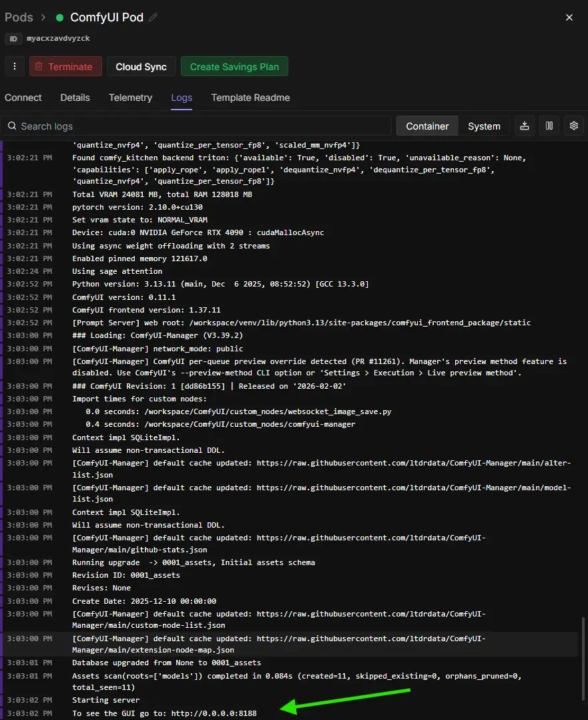Switch log source to Container
Image resolution: width=588 pixels, height=720 pixels.
point(427,126)
